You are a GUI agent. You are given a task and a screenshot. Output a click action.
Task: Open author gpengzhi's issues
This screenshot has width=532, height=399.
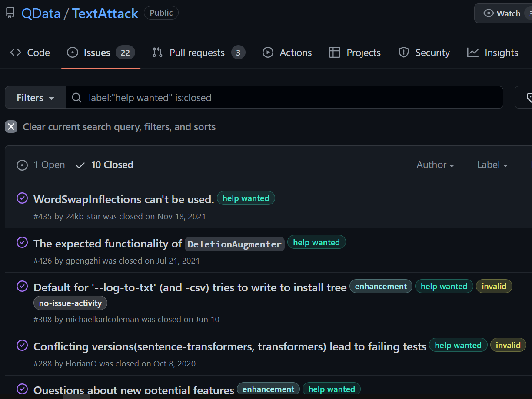pos(83,261)
